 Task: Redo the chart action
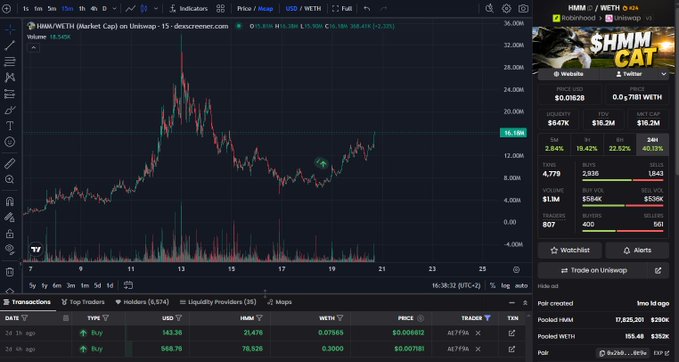point(383,8)
